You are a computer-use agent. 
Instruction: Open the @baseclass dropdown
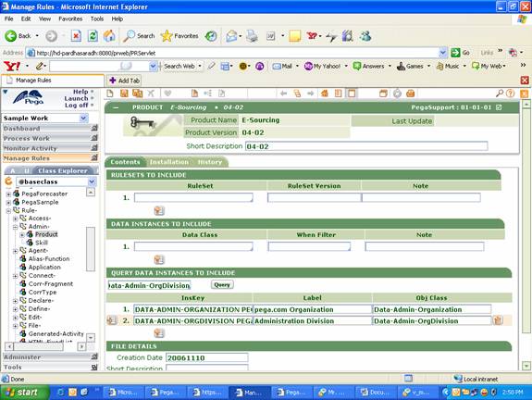click(x=92, y=182)
